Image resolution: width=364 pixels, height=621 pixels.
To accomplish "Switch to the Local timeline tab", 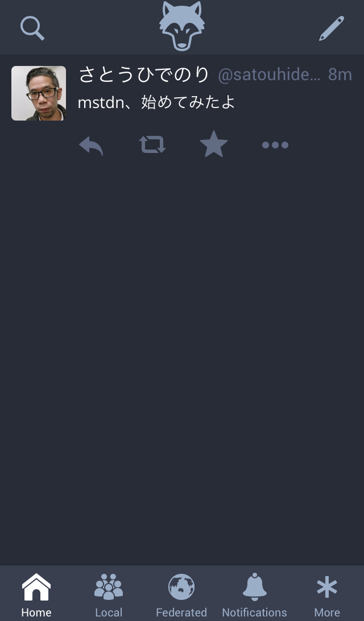I will (x=109, y=595).
